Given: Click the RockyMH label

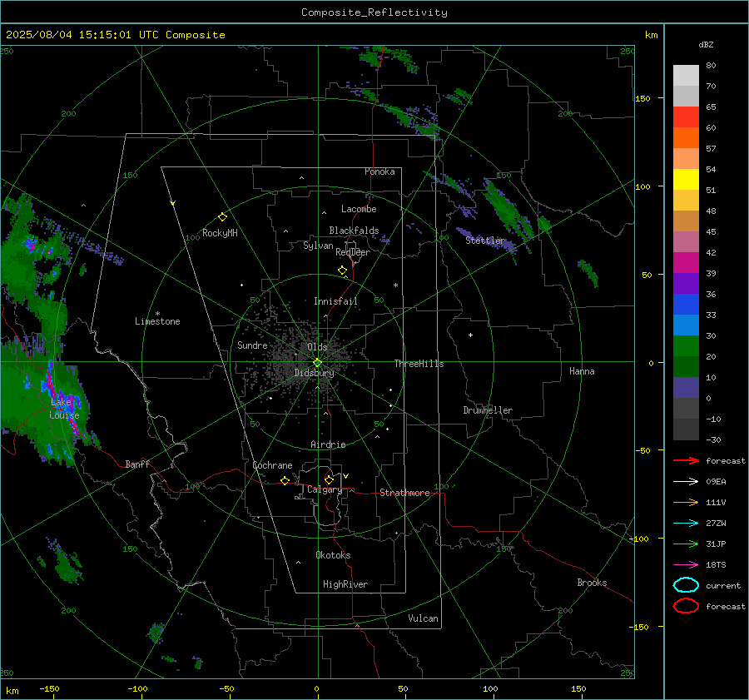Looking at the screenshot, I should click(x=220, y=233).
